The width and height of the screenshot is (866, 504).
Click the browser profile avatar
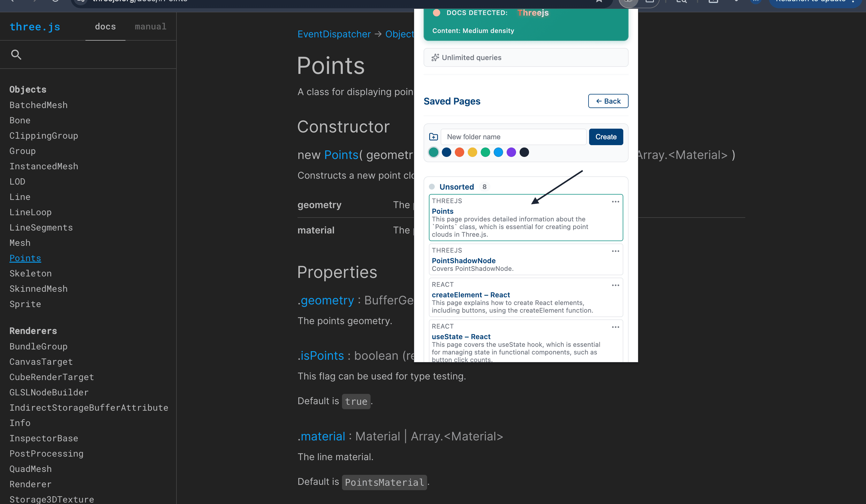point(756,1)
